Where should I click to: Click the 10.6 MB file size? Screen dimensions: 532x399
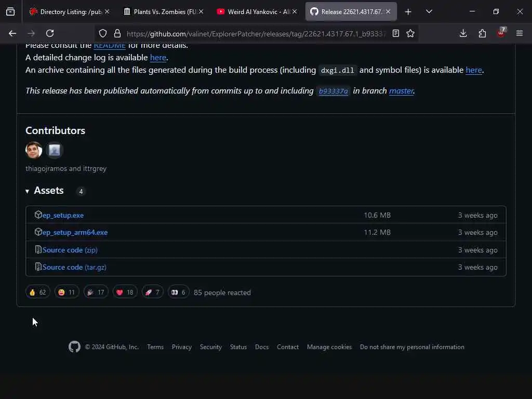click(x=377, y=215)
